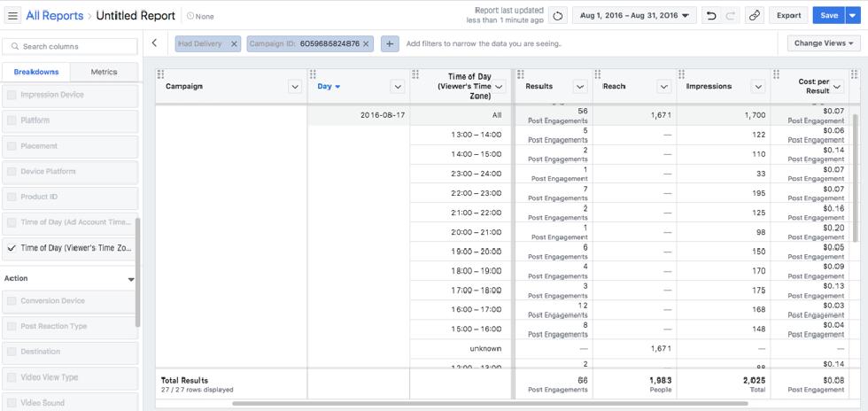Click the share link icon
The width and height of the screenshot is (868, 411).
pyautogui.click(x=754, y=16)
